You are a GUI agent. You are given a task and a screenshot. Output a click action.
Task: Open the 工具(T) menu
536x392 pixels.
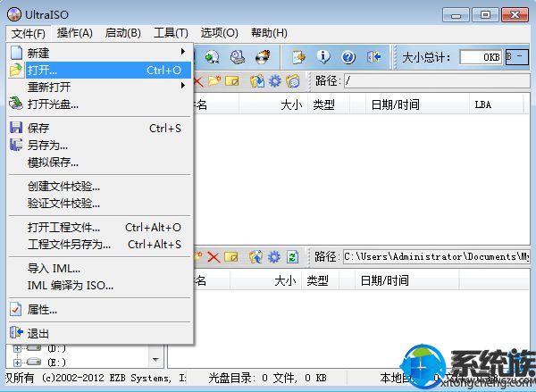coord(171,33)
